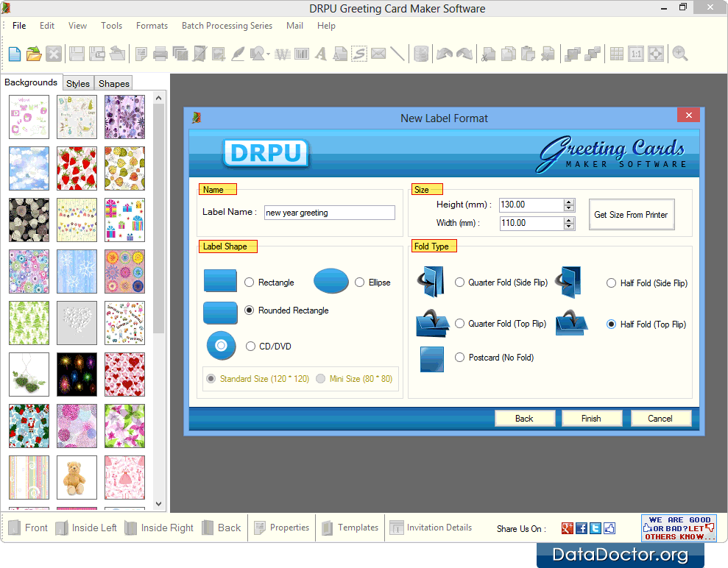Switch to the Shapes tab
Viewport: 728px width, 568px height.
tap(114, 84)
